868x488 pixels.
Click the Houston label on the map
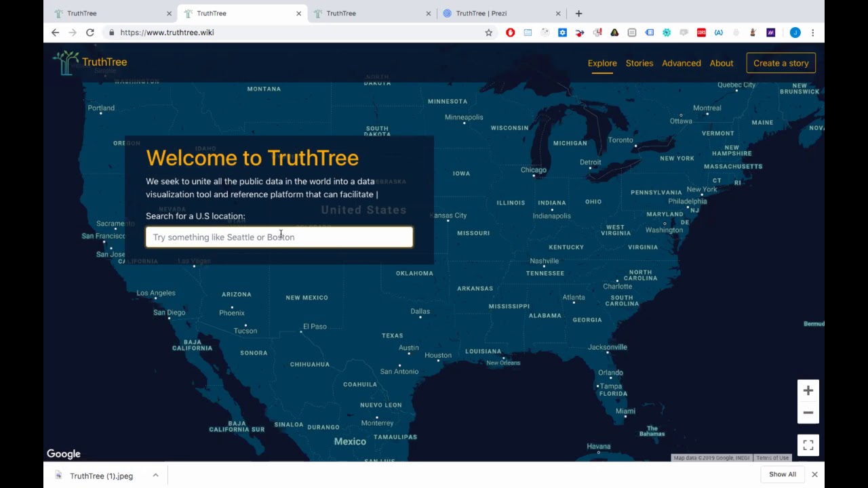[438, 355]
